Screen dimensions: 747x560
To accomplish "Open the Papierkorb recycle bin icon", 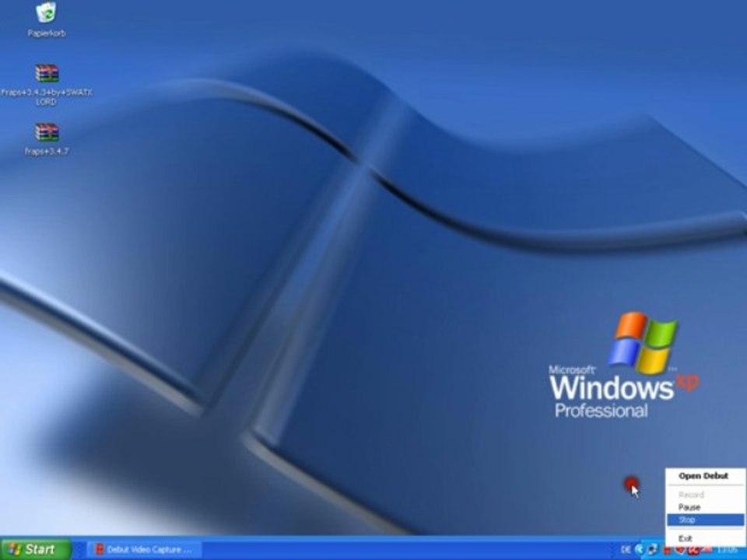I will (46, 19).
